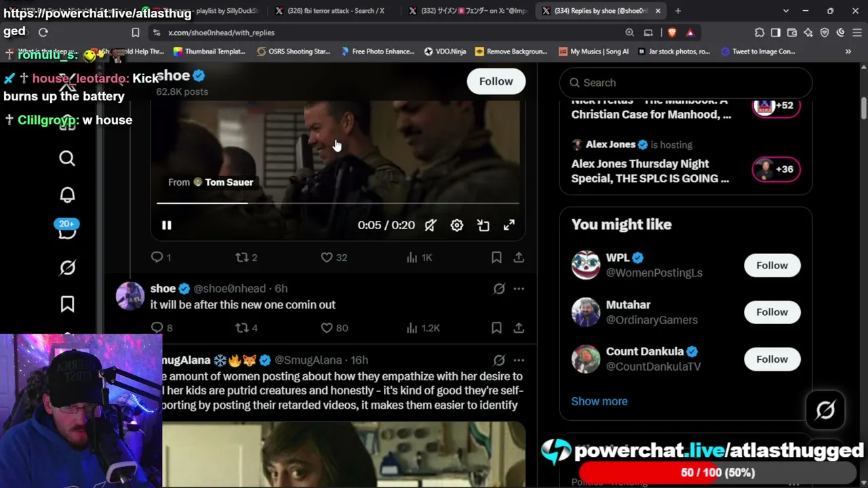Open the Explore search icon in sidebar
Image resolution: width=868 pixels, height=488 pixels.
click(x=67, y=159)
